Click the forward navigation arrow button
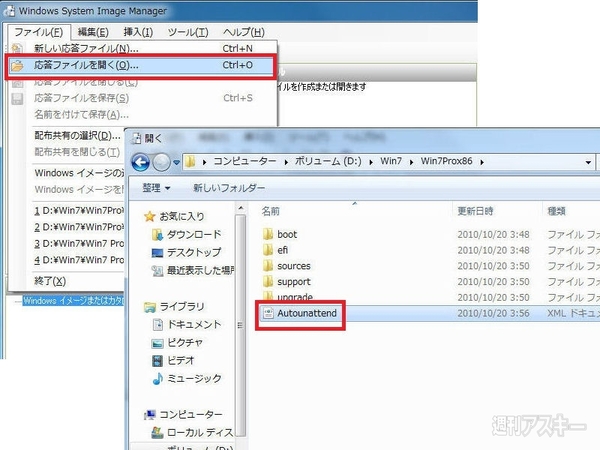The width and height of the screenshot is (600, 450). (161, 163)
